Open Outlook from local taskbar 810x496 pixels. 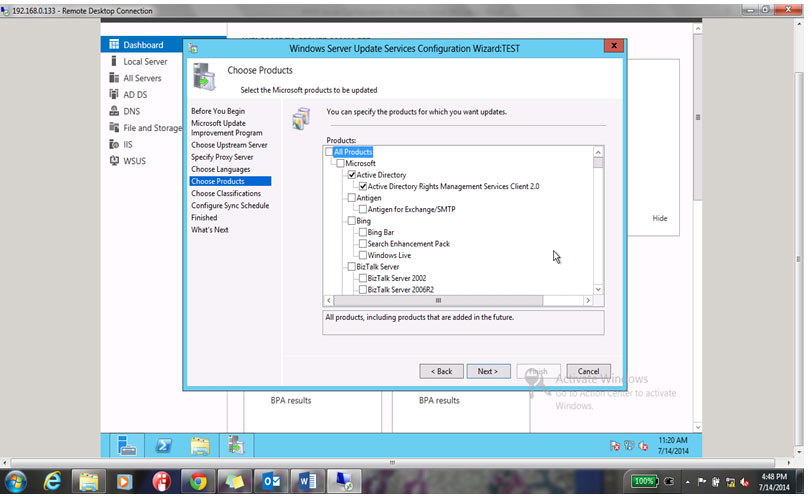pos(272,482)
